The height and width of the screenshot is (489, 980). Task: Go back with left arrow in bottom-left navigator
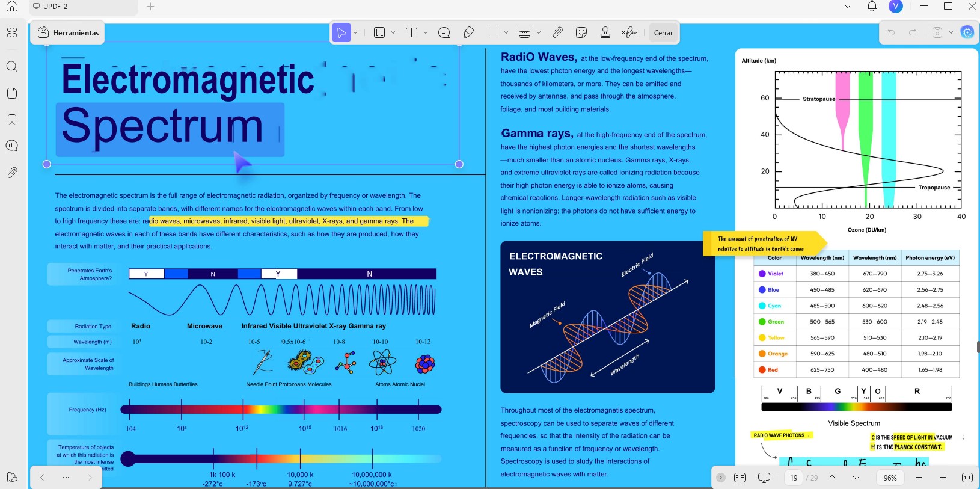click(42, 478)
